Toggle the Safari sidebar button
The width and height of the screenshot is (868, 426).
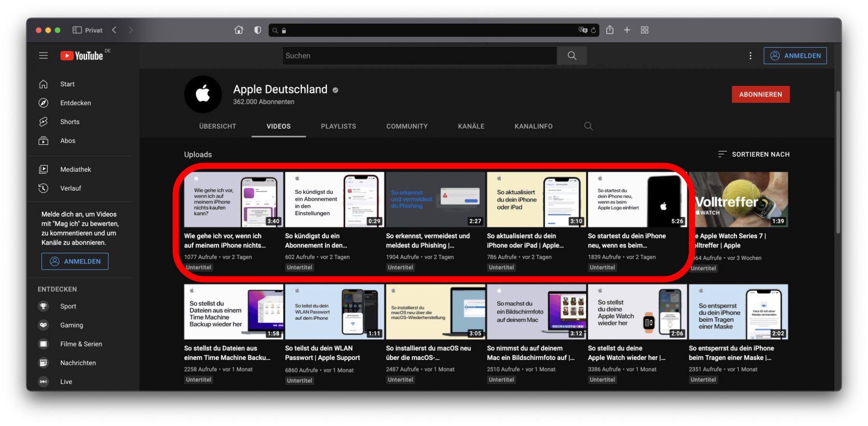[77, 30]
